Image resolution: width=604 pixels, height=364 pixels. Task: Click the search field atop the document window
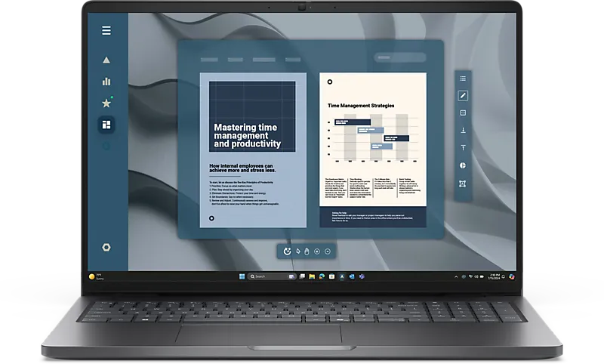point(400,57)
